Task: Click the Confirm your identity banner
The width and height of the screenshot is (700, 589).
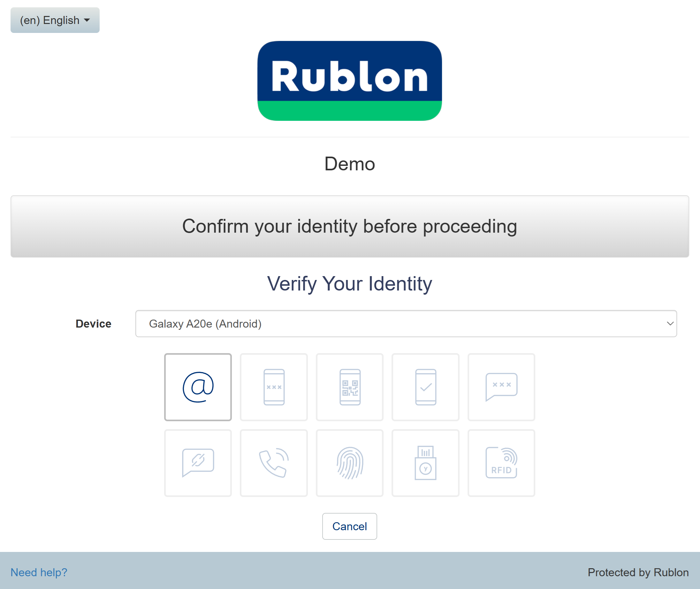Action: [349, 226]
